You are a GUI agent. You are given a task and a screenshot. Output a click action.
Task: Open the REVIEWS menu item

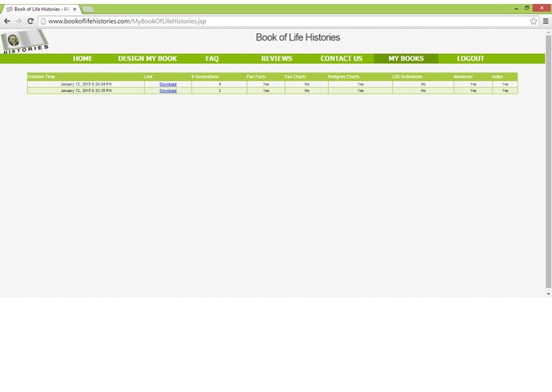[276, 59]
